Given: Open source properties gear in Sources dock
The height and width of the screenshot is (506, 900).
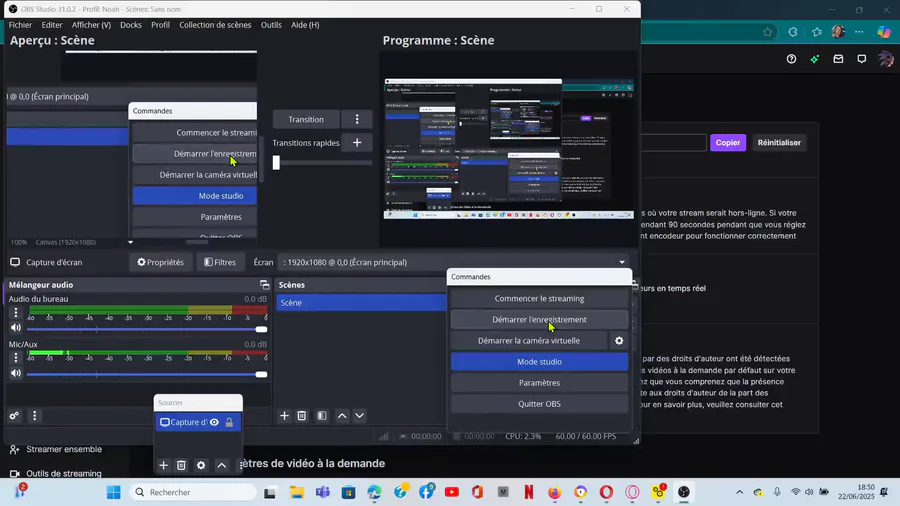Looking at the screenshot, I should (x=201, y=465).
